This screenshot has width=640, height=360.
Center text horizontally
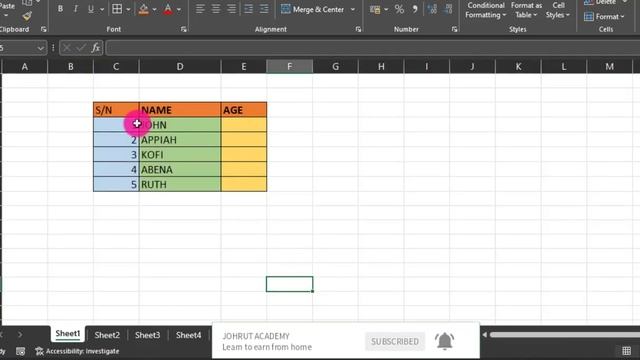[216, 9]
